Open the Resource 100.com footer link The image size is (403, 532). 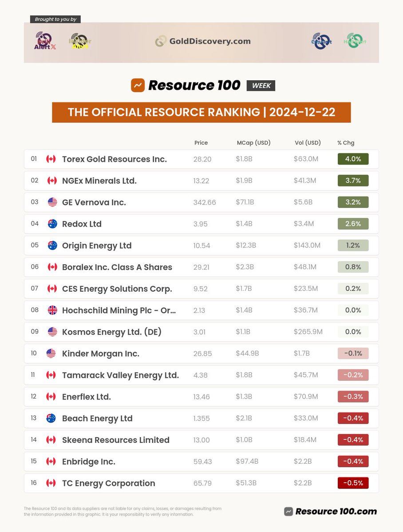pyautogui.click(x=331, y=511)
